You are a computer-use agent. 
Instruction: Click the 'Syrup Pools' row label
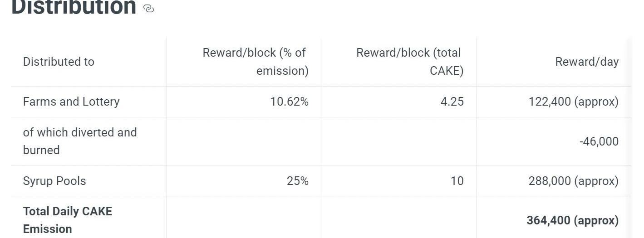tap(54, 181)
